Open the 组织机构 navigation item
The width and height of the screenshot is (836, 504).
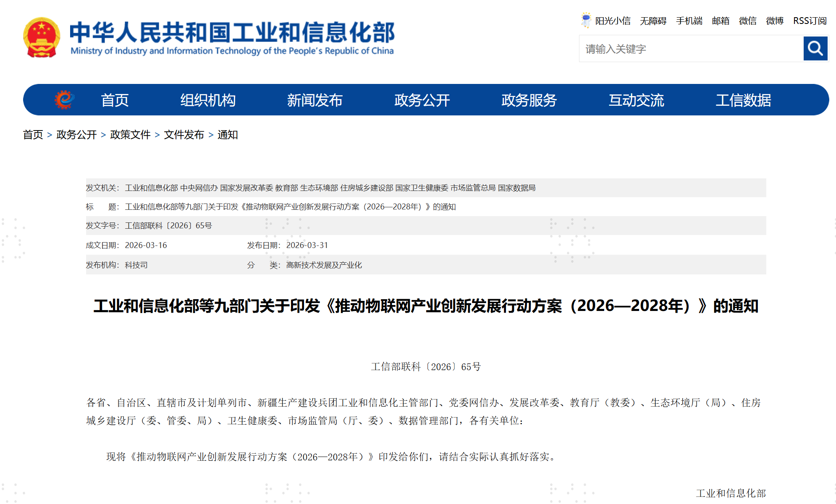(x=208, y=100)
